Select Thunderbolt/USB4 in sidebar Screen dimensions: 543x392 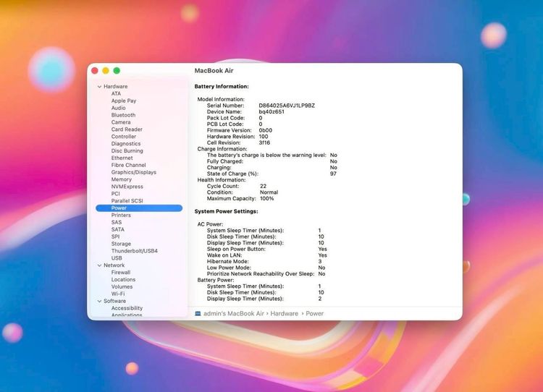coord(135,251)
